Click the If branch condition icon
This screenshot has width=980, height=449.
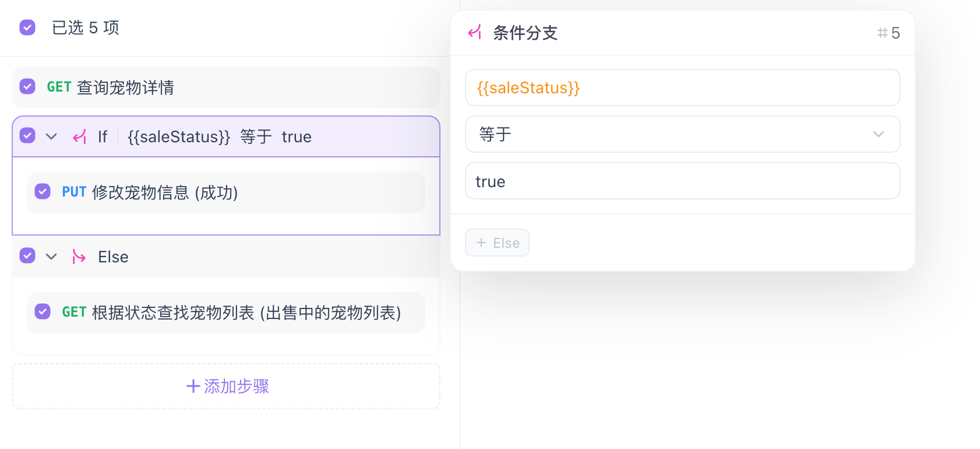pyautogui.click(x=80, y=136)
